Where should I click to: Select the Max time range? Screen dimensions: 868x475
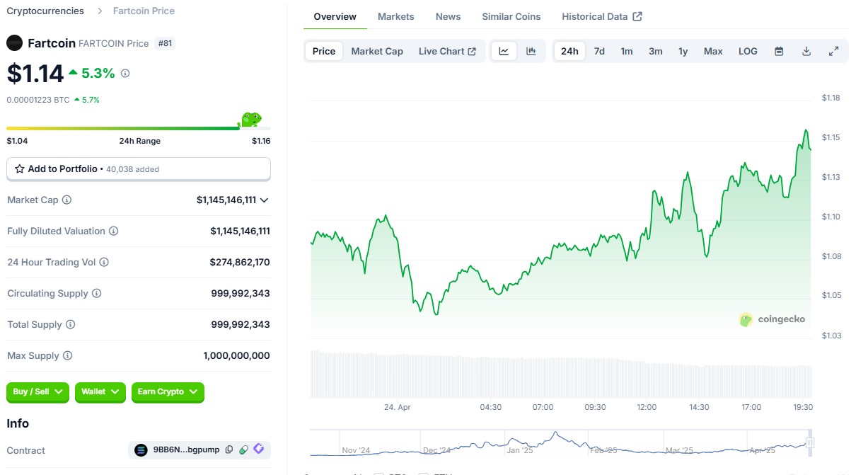[713, 51]
